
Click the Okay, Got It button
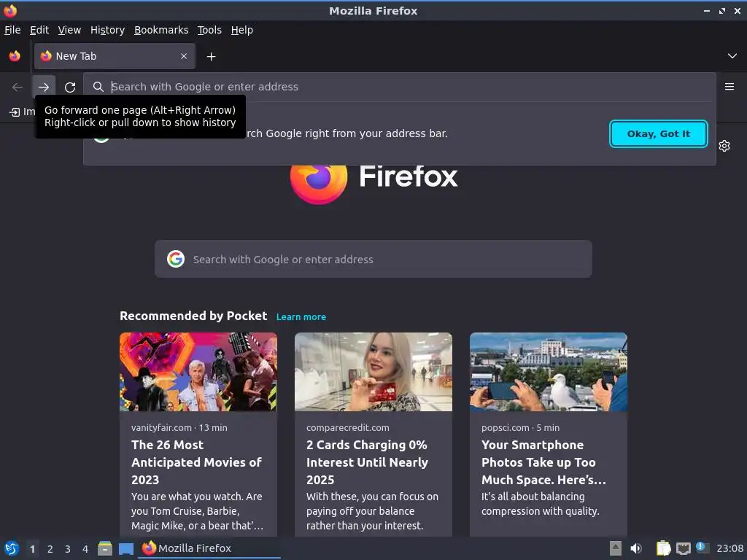click(x=659, y=134)
